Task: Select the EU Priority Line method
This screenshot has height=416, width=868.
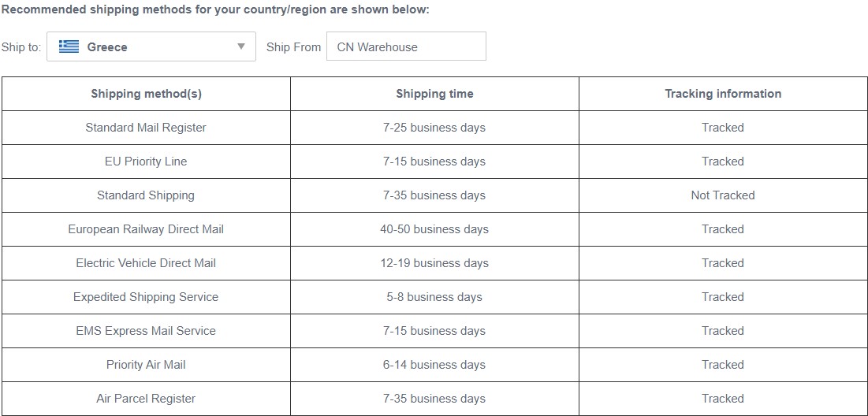Action: coord(146,162)
